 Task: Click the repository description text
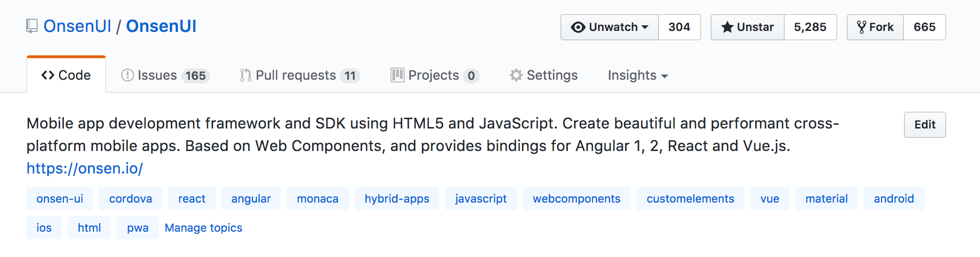point(433,135)
